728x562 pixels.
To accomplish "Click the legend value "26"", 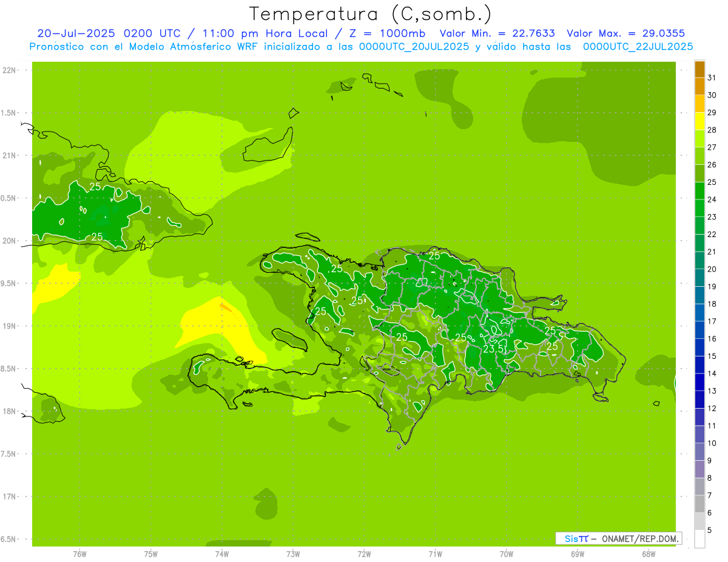I will pyautogui.click(x=712, y=164).
